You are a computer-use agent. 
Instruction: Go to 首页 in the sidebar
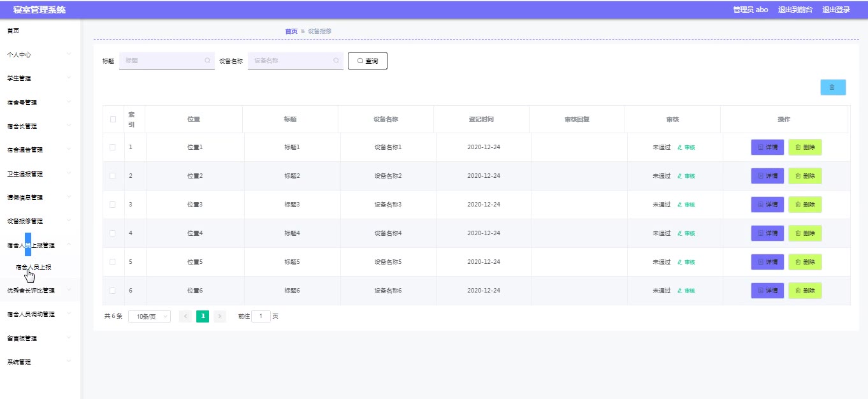pyautogui.click(x=13, y=31)
